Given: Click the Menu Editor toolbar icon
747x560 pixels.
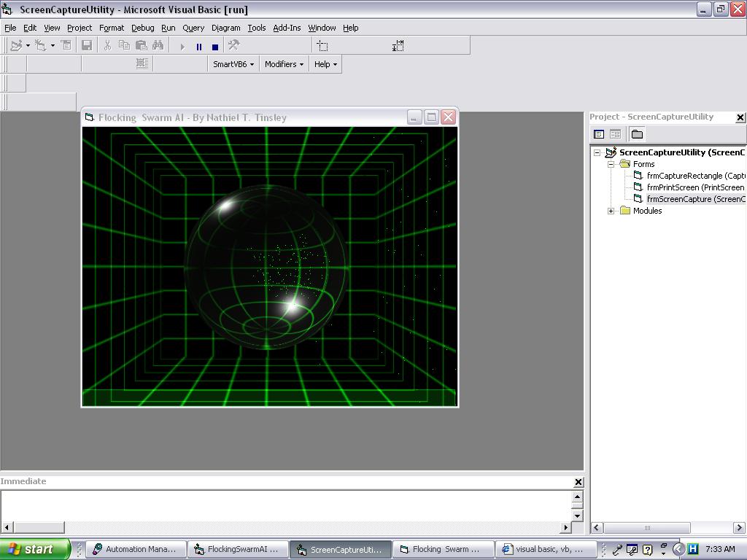Looking at the screenshot, I should pyautogui.click(x=66, y=45).
